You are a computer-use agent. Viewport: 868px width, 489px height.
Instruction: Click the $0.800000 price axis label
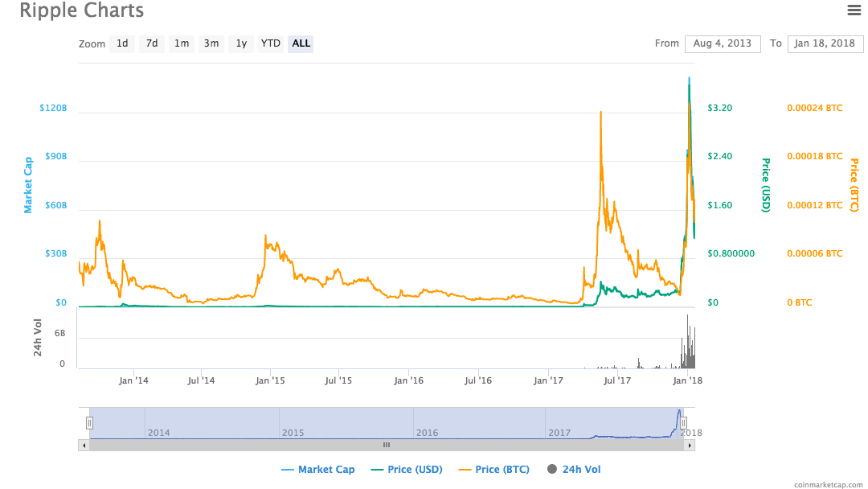coord(731,253)
